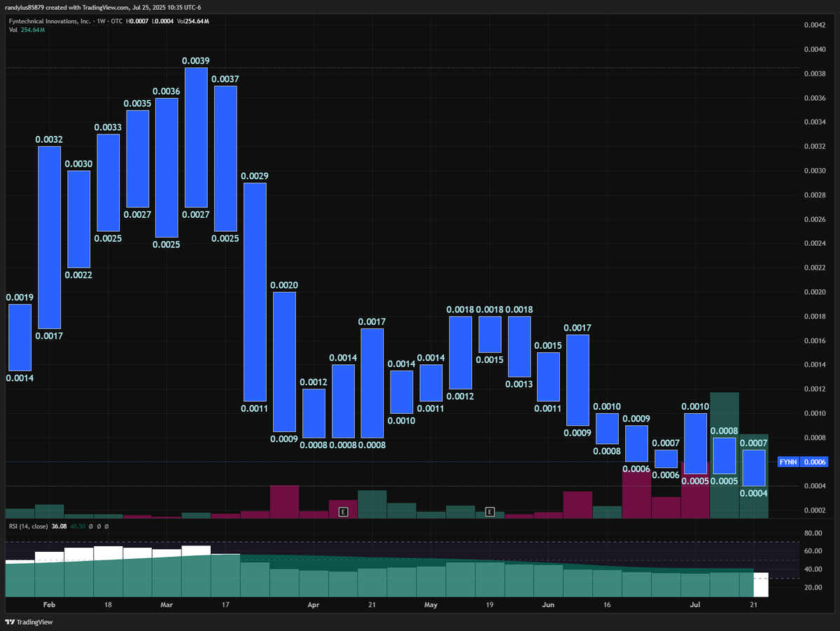Click the bar label 0.0022
Viewport: 840px width, 631px height.
point(78,275)
